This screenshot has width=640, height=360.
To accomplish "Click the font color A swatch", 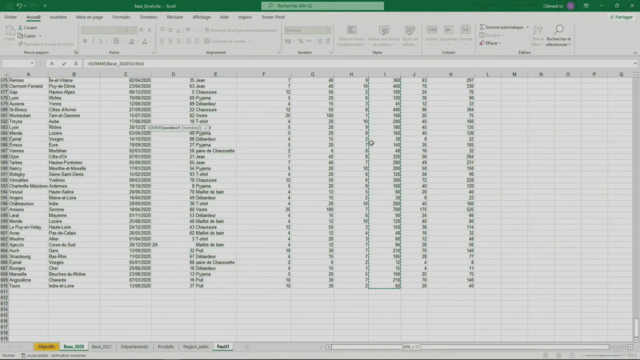I will point(144,41).
